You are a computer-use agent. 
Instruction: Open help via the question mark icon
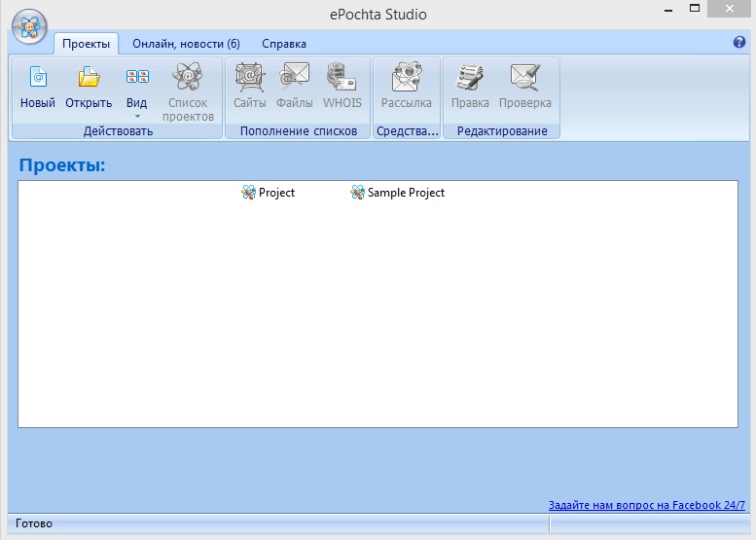coord(739,42)
